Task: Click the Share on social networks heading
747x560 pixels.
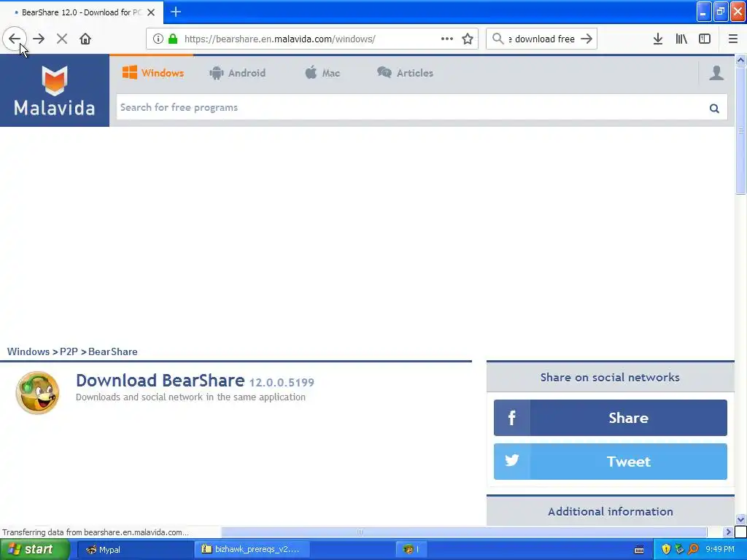Action: (x=610, y=378)
